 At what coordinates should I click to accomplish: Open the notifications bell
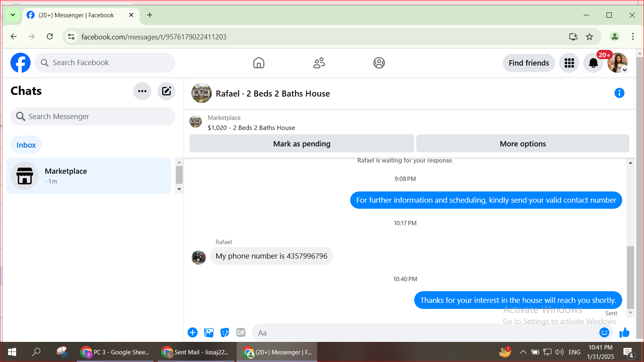[x=593, y=63]
